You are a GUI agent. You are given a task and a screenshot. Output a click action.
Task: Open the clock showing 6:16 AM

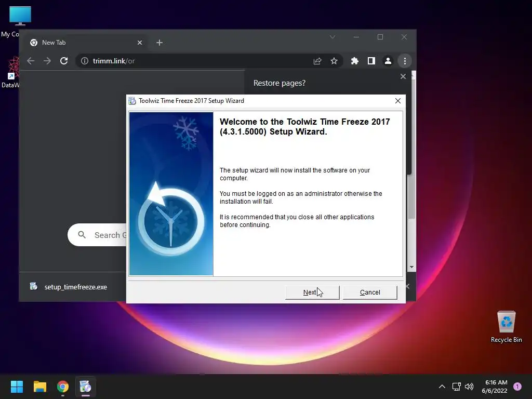click(x=495, y=387)
